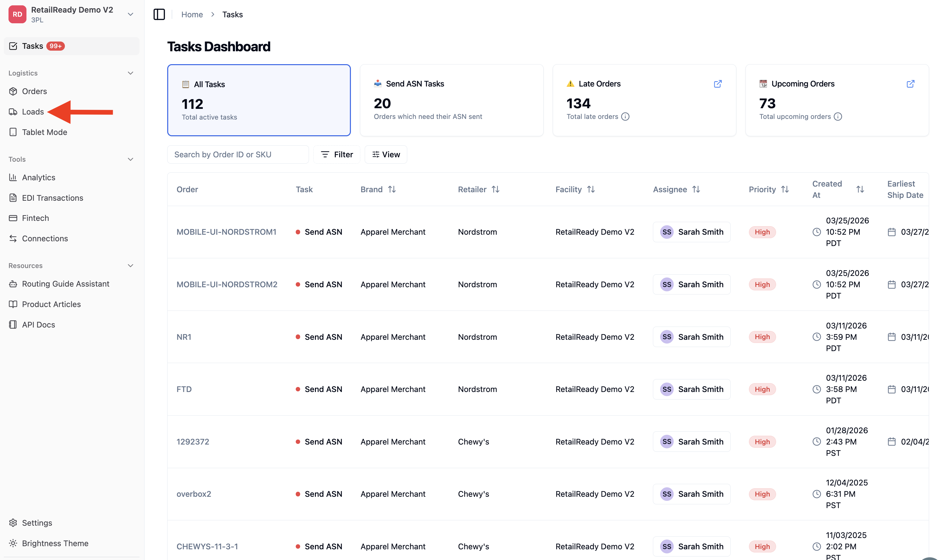Sort by Created At arrows icon
The image size is (948, 560).
[860, 189]
